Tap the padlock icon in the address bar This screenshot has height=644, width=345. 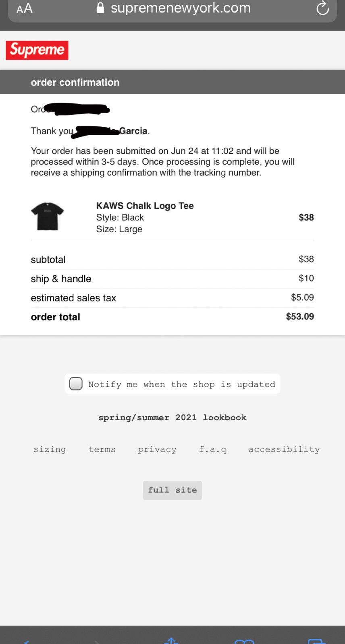coord(100,7)
